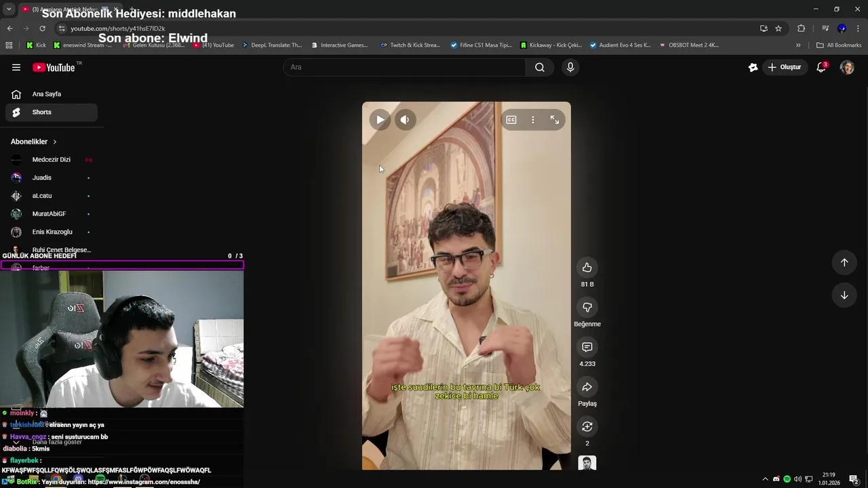Go to previous Short with up arrow
868x488 pixels.
point(844,262)
